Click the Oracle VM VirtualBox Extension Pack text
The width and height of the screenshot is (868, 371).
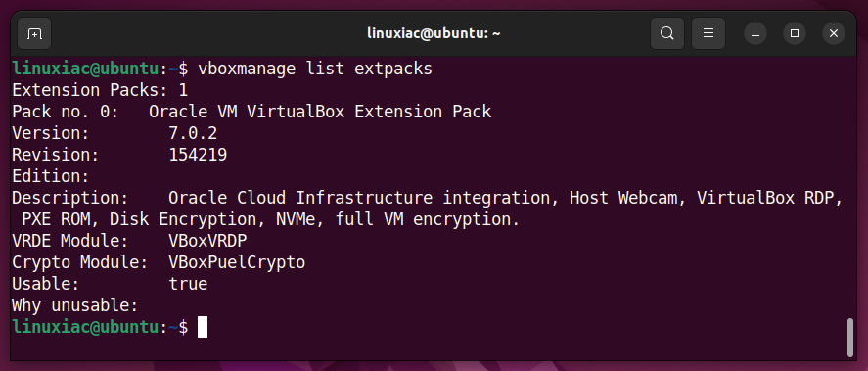320,112
